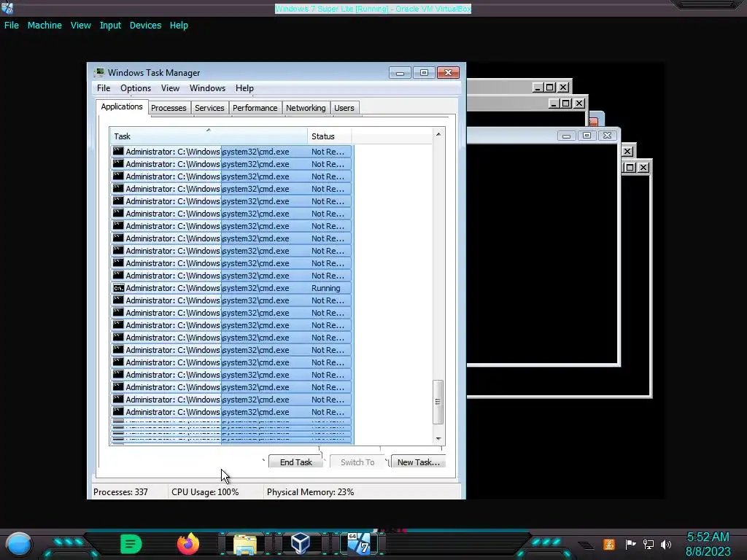
Task: Sort by the Status column header
Action: click(x=329, y=136)
